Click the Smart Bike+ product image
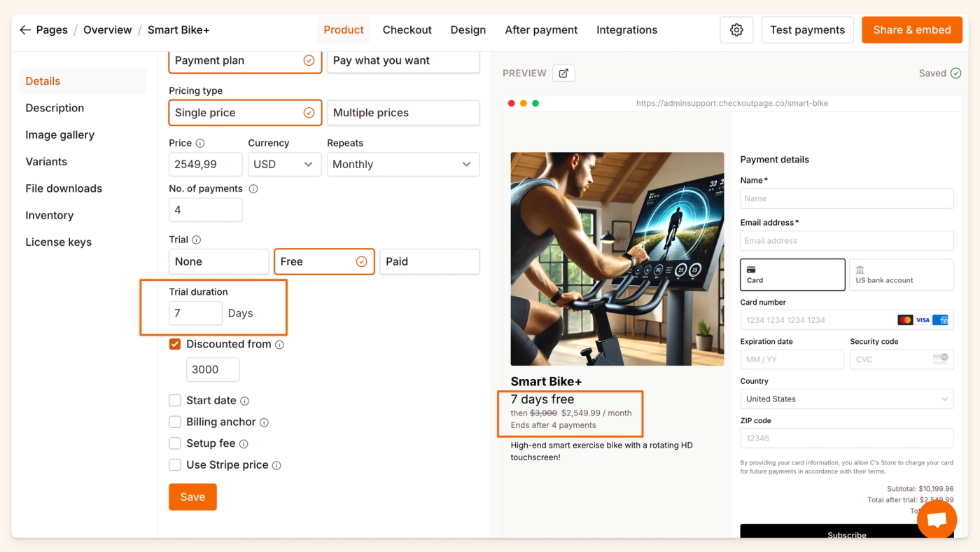 coord(617,259)
